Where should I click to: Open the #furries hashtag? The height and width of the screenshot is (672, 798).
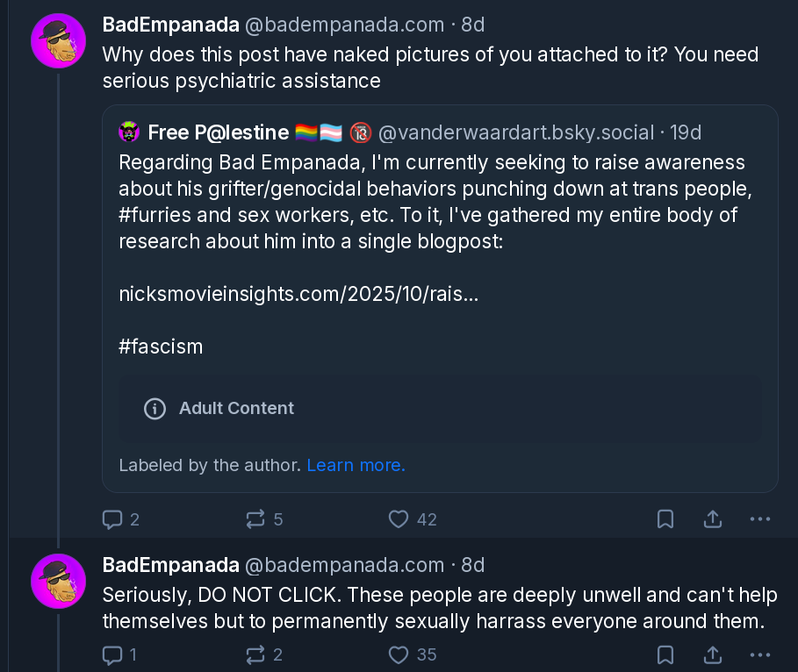coord(162,215)
